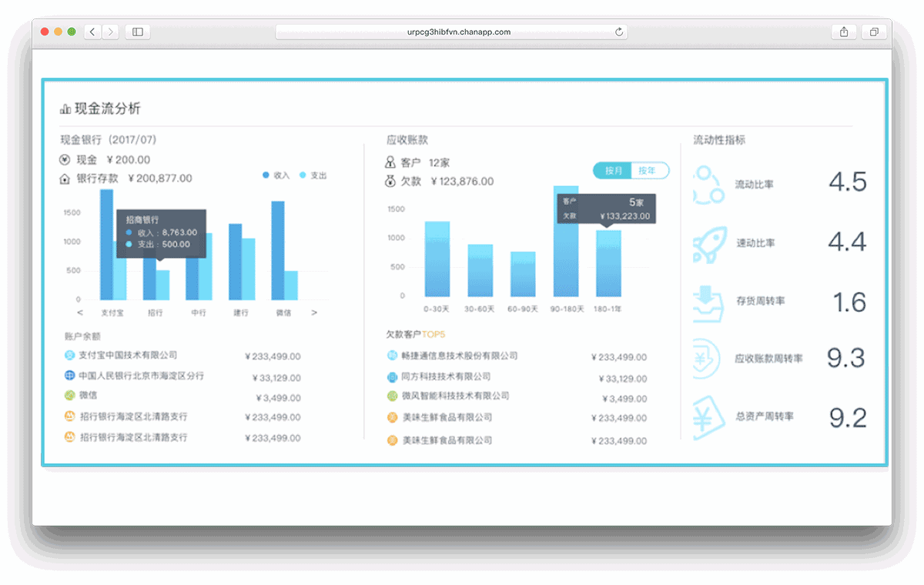Click the 总资产周转率 yen tag icon
Screen dimensions: 924x585
pyautogui.click(x=708, y=417)
